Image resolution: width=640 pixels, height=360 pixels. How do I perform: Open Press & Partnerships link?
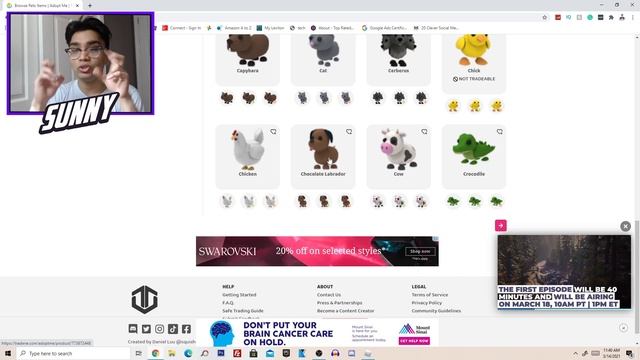[x=340, y=303]
